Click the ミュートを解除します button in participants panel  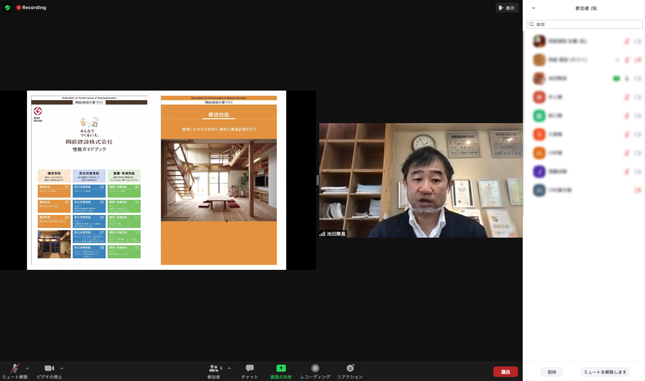pos(605,372)
